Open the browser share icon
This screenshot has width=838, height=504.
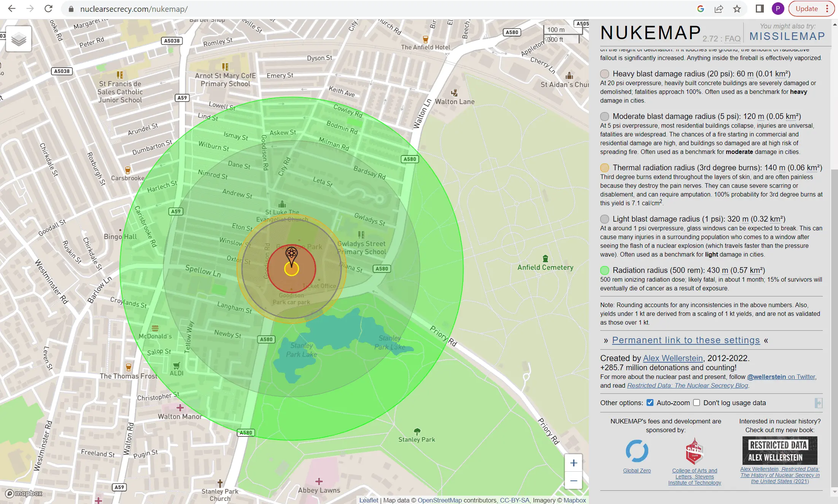[719, 9]
